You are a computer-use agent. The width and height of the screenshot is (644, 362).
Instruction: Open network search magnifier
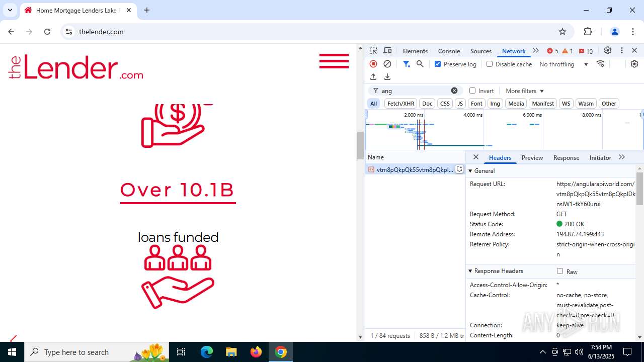coord(420,64)
